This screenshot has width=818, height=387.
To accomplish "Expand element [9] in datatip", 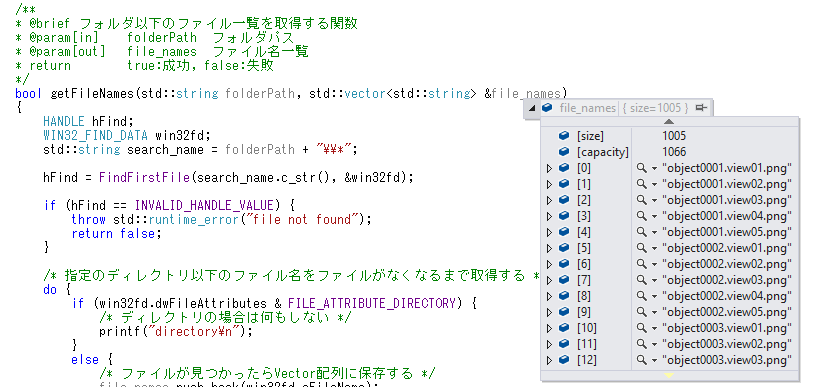I will tap(548, 312).
